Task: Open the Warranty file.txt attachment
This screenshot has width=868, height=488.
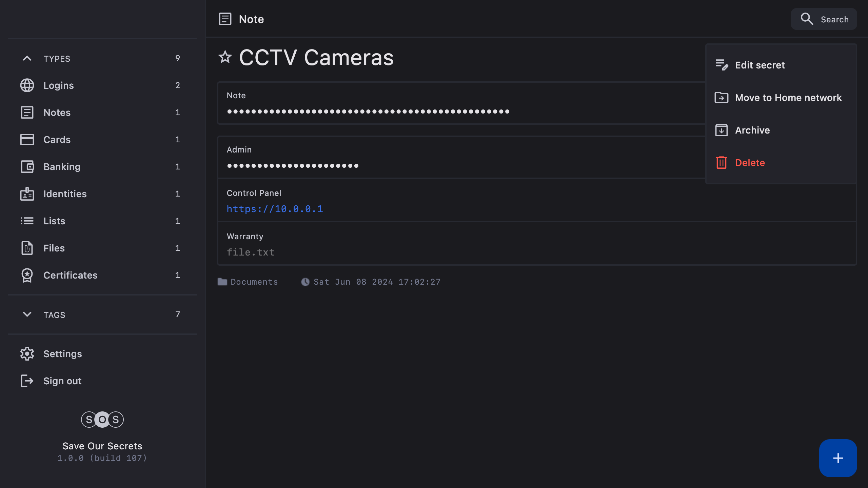Action: click(x=251, y=252)
